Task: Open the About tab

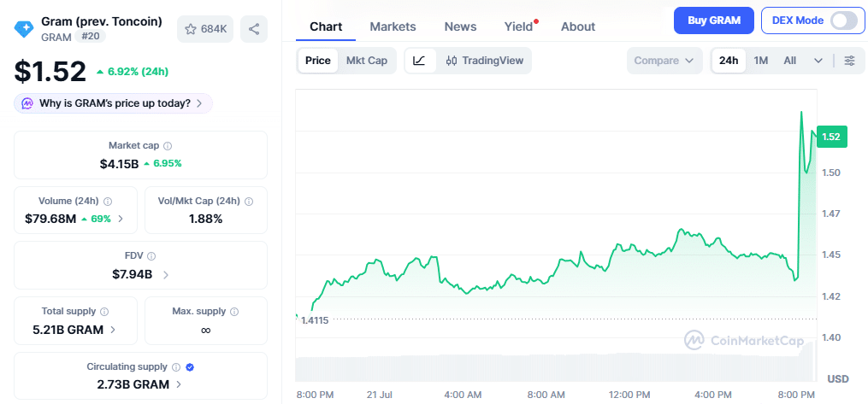Action: (x=578, y=26)
